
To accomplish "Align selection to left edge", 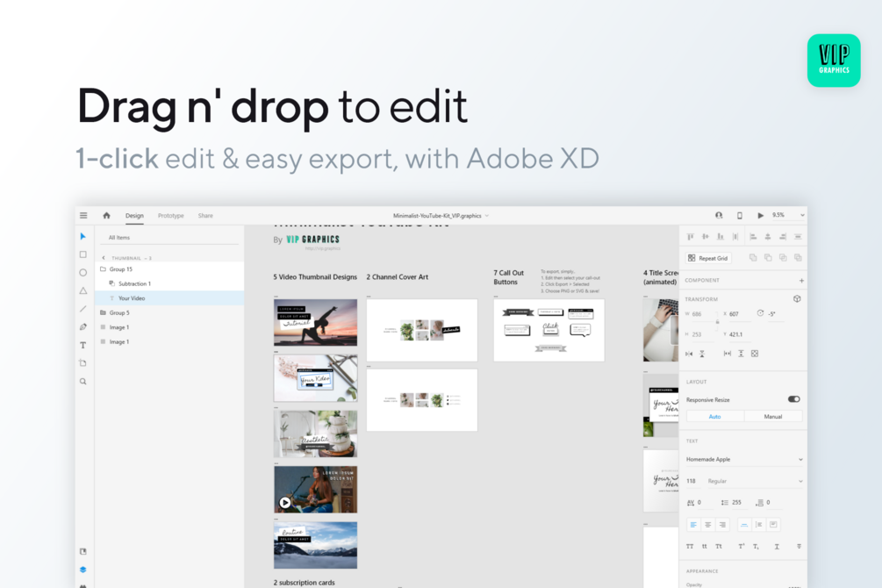I will 753,237.
